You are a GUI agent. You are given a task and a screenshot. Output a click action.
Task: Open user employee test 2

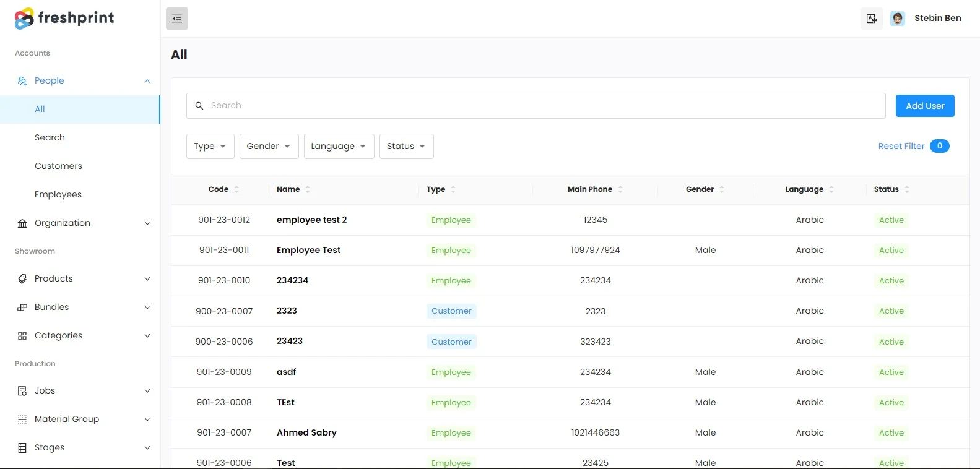coord(311,220)
